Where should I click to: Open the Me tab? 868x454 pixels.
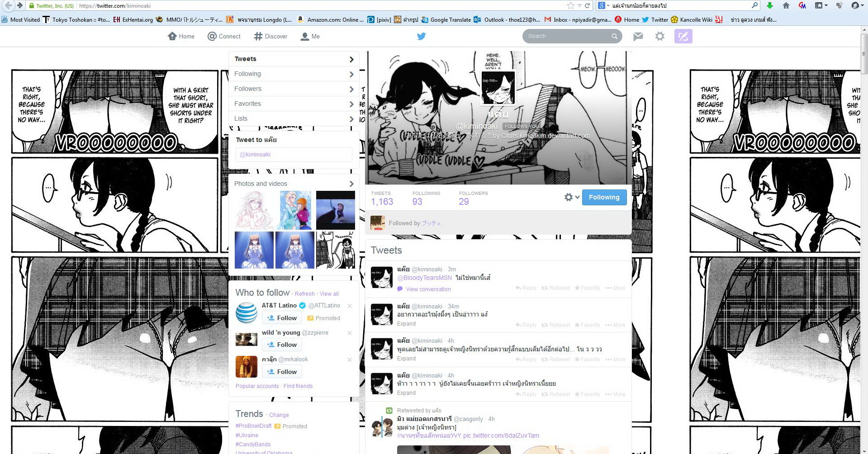click(x=310, y=36)
